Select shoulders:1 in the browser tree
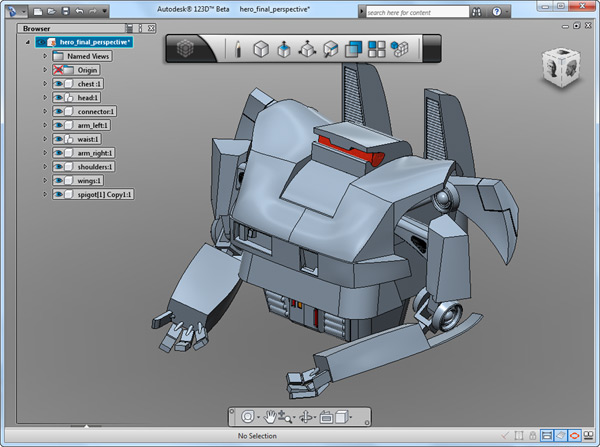 96,166
